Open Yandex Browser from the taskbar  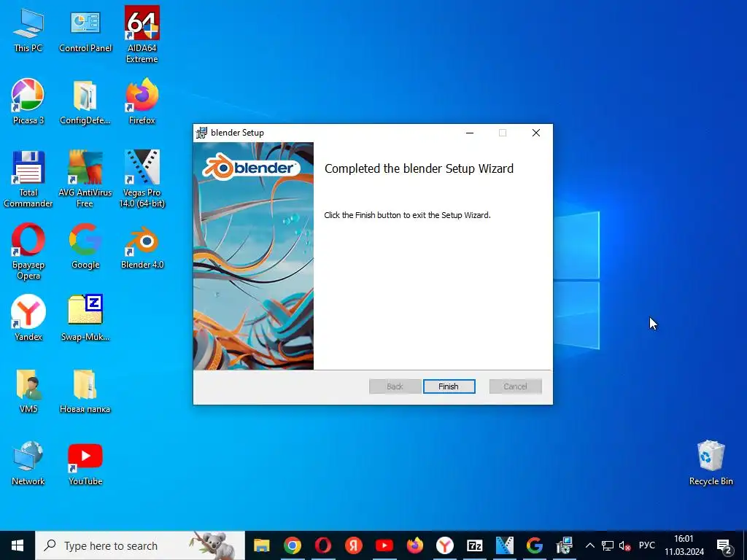445,545
